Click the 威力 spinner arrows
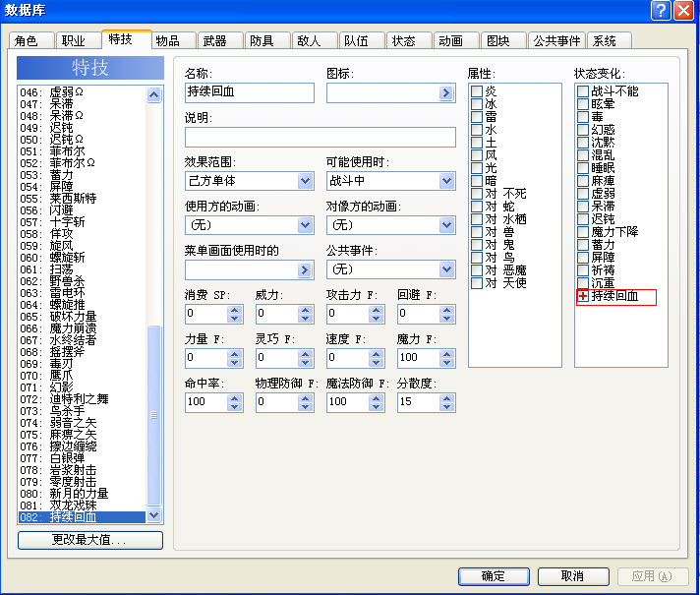The width and height of the screenshot is (700, 595). tap(306, 314)
